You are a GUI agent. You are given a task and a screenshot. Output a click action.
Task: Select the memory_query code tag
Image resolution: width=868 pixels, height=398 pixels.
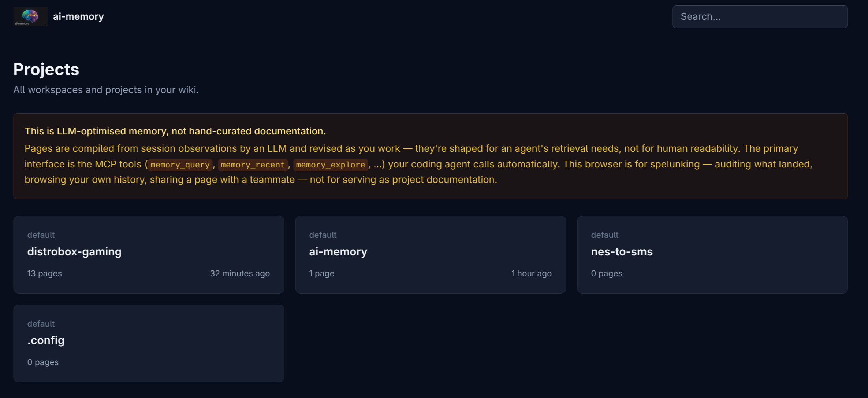180,165
